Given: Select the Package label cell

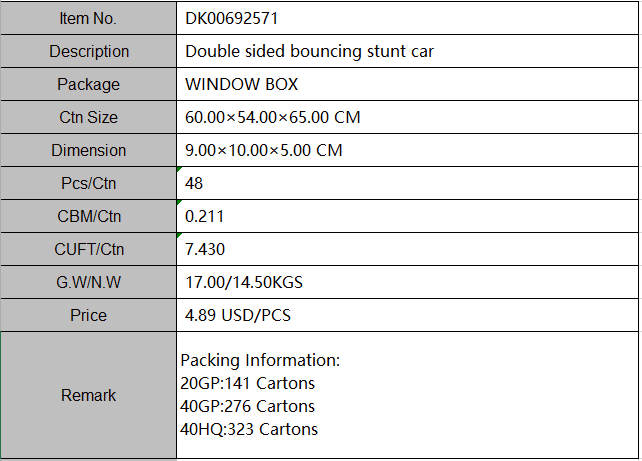Looking at the screenshot, I should pyautogui.click(x=88, y=84).
